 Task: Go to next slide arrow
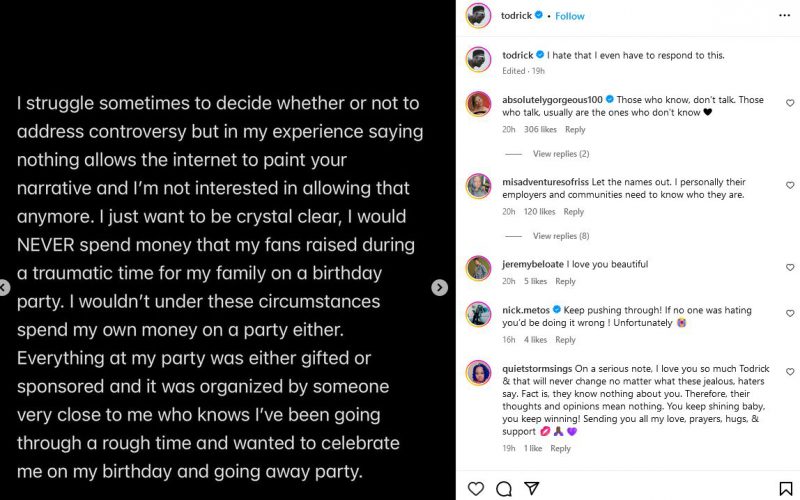[439, 288]
